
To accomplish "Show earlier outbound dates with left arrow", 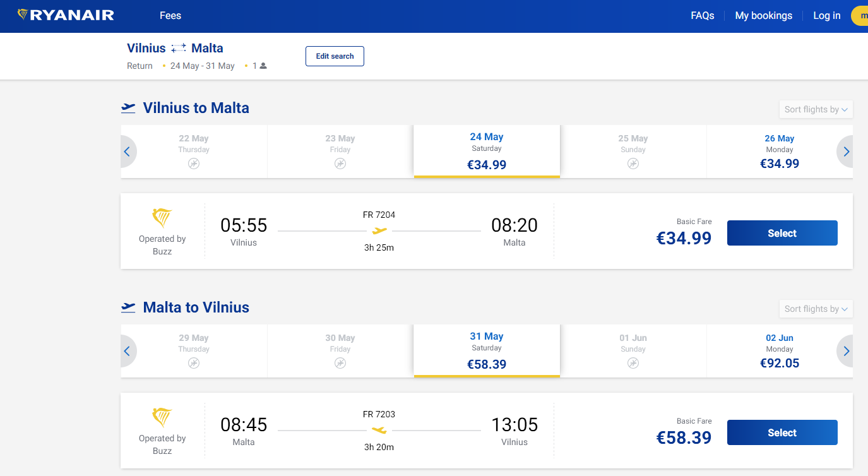I will 128,152.
